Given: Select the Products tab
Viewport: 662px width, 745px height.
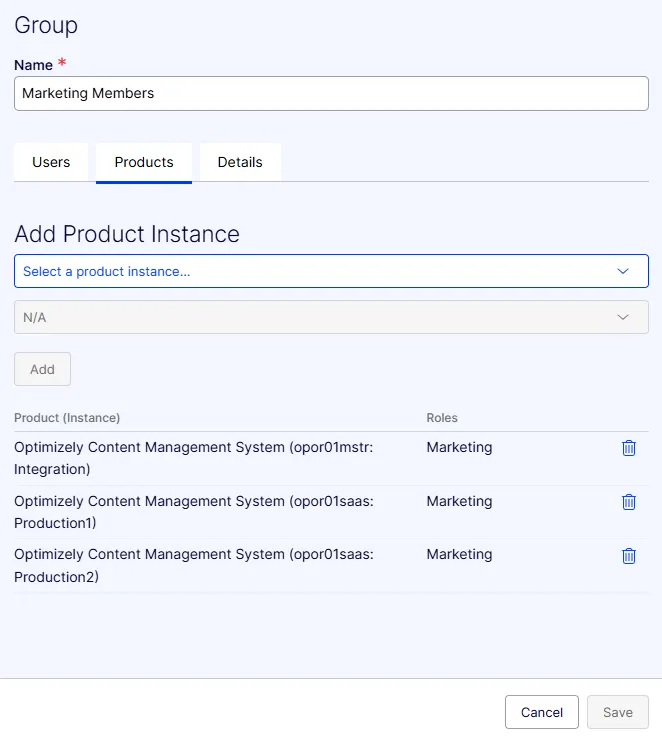Looking at the screenshot, I should (x=144, y=162).
